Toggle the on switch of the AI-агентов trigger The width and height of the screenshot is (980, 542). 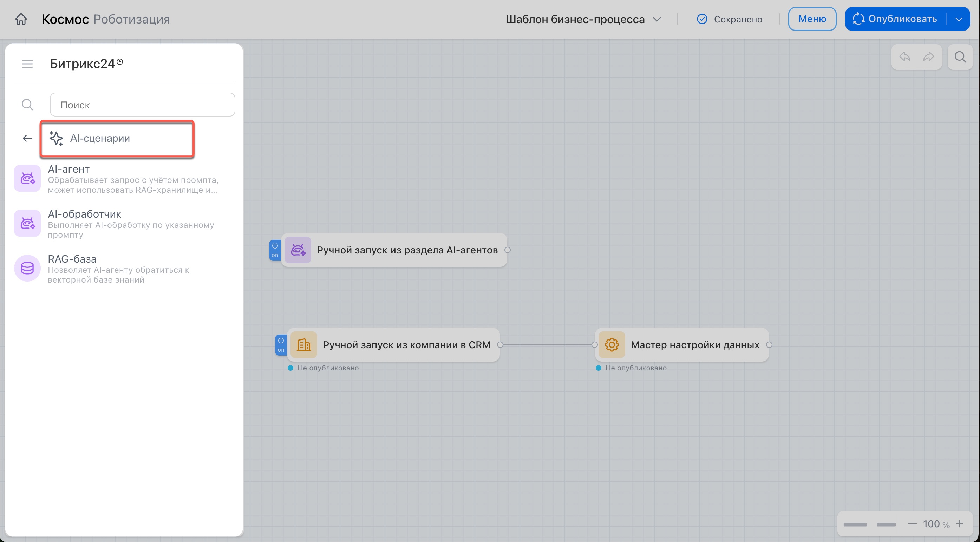(x=275, y=250)
